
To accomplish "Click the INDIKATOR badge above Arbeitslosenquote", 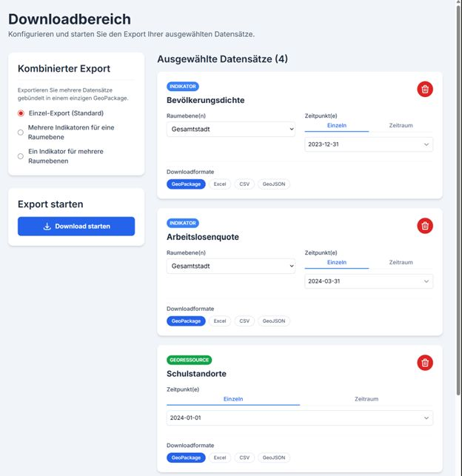I will [x=183, y=223].
